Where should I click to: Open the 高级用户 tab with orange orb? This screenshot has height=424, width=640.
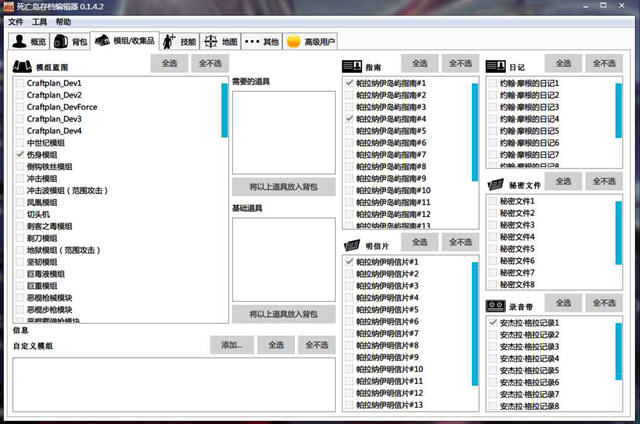coord(310,41)
